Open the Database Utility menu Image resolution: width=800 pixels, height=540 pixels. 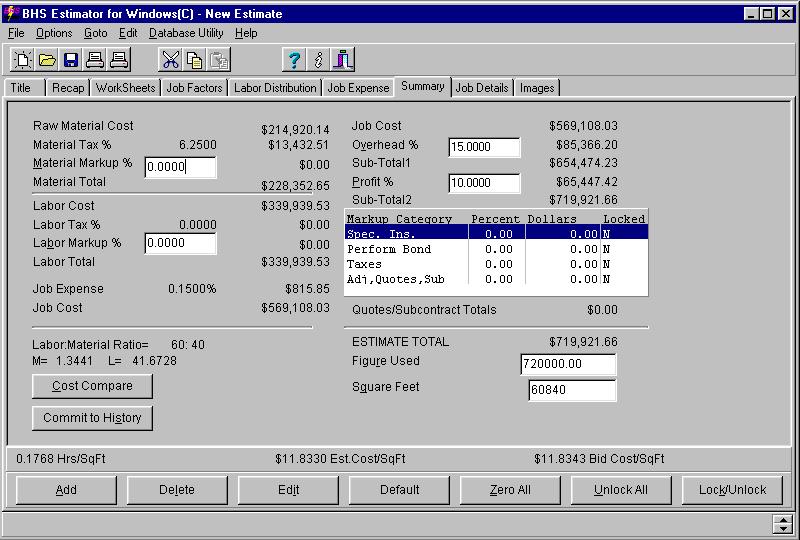[x=186, y=33]
